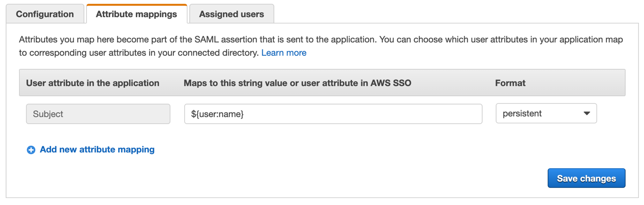Screen dimensions: 644x205
Task: Open the Assigned users tab
Action: [x=232, y=14]
